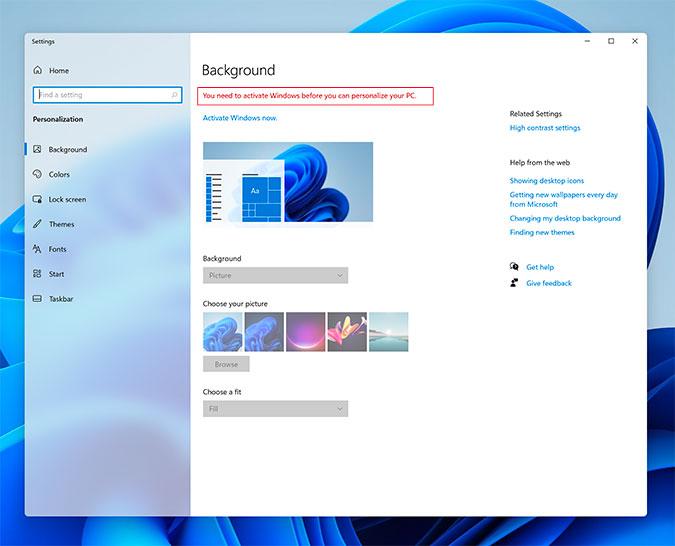675x546 pixels.
Task: Click the Get help chat icon
Action: (x=514, y=267)
